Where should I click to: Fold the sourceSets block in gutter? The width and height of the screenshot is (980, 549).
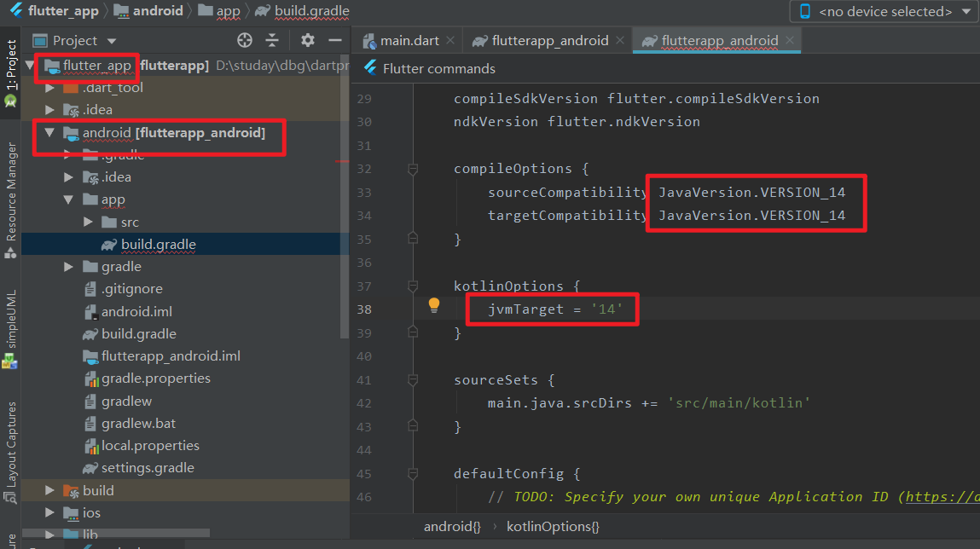coord(413,379)
